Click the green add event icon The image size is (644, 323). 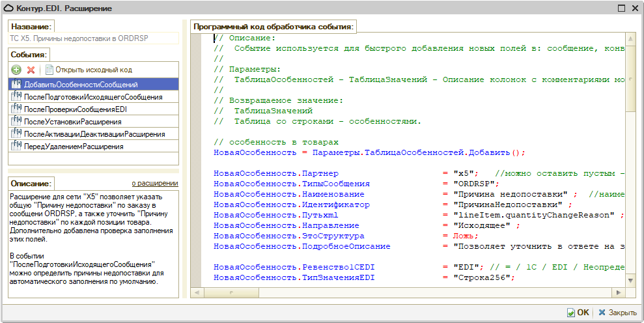(16, 70)
